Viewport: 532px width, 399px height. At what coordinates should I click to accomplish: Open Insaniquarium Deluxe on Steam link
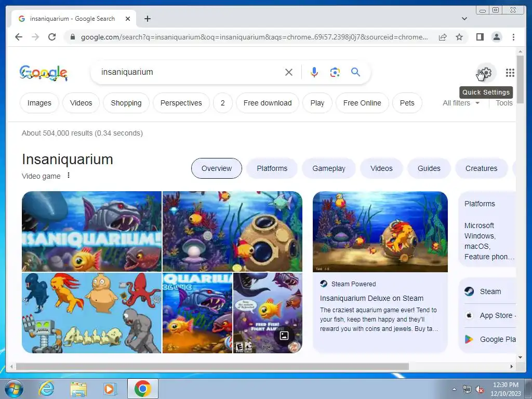(371, 298)
